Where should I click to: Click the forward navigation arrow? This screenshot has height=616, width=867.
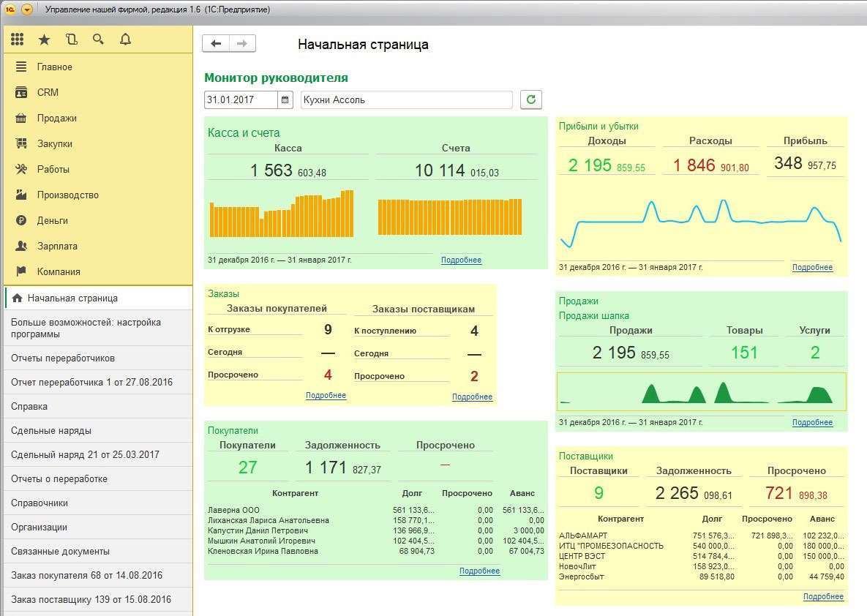click(242, 44)
